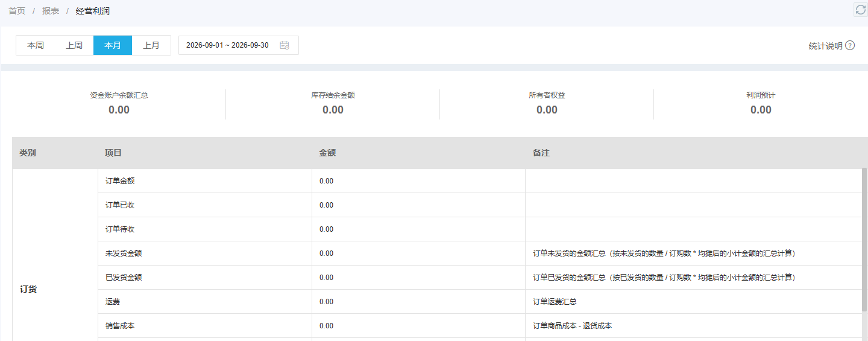Image resolution: width=868 pixels, height=341 pixels.
Task: Click the 类别 column header
Action: click(28, 153)
